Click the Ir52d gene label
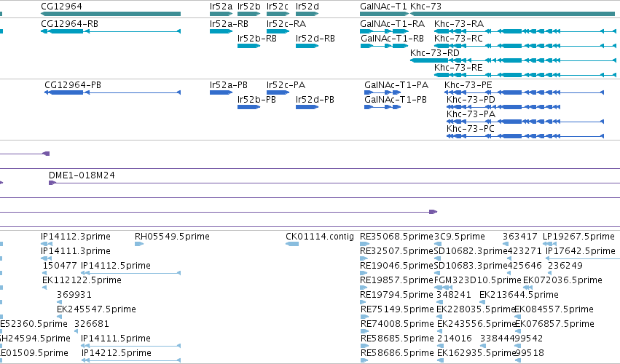Viewport: 620px width, 364px height. point(307,7)
